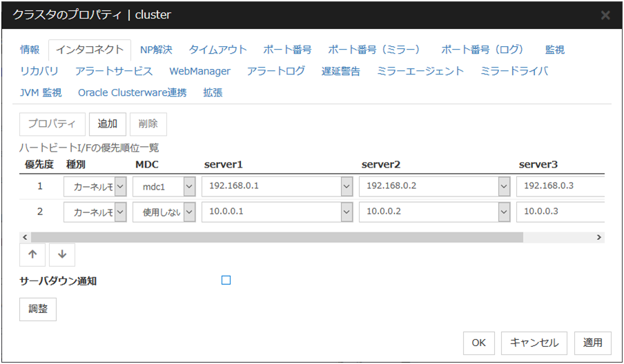
Task: Close the cluster properties dialog
Action: (x=605, y=15)
